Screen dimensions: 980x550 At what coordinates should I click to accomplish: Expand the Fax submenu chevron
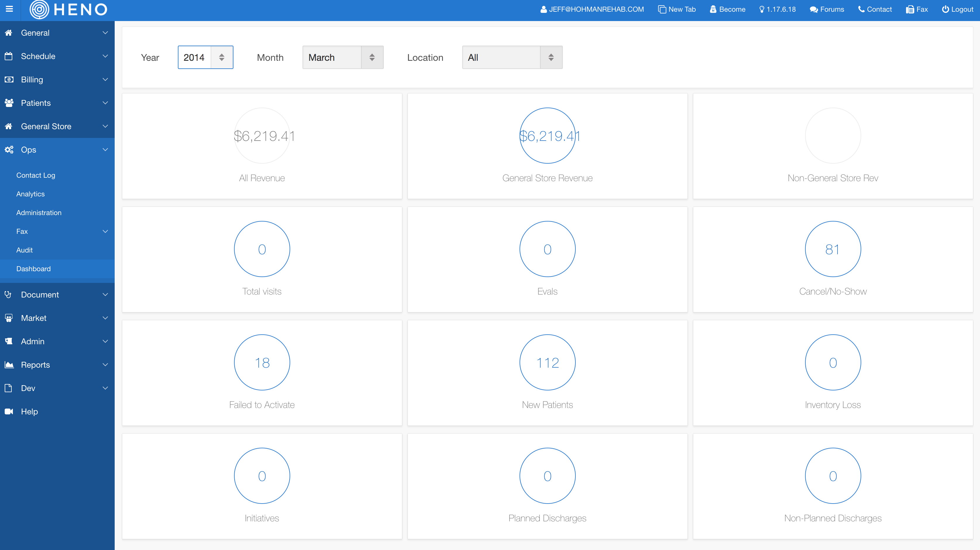(x=105, y=231)
